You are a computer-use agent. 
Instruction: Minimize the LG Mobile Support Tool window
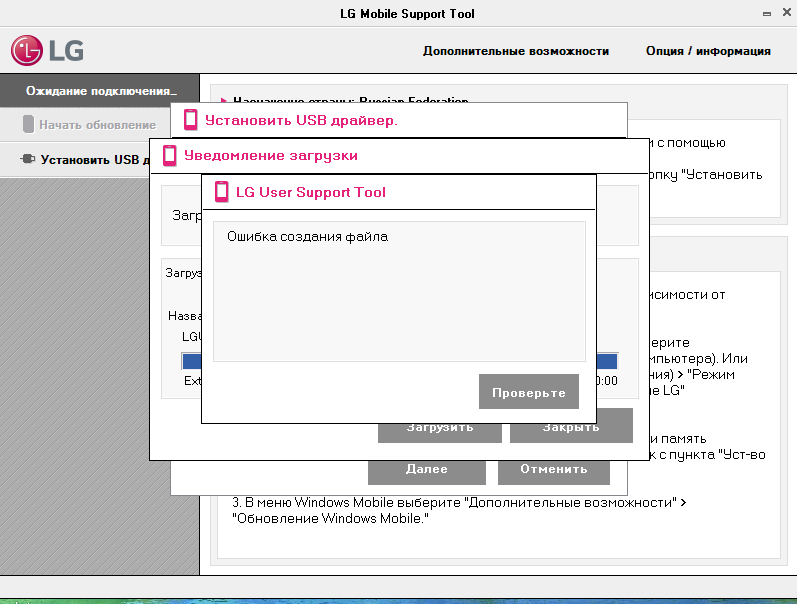767,14
